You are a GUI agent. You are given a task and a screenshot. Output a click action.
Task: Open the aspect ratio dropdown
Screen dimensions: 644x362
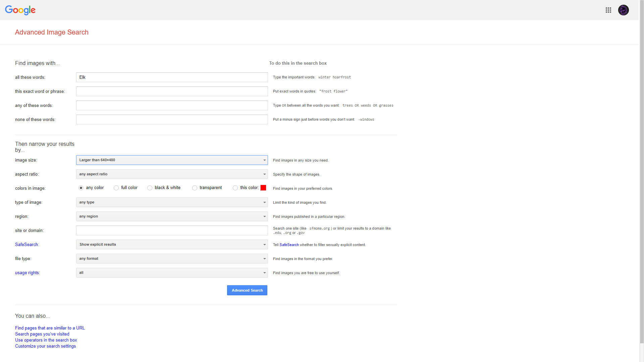pos(172,174)
